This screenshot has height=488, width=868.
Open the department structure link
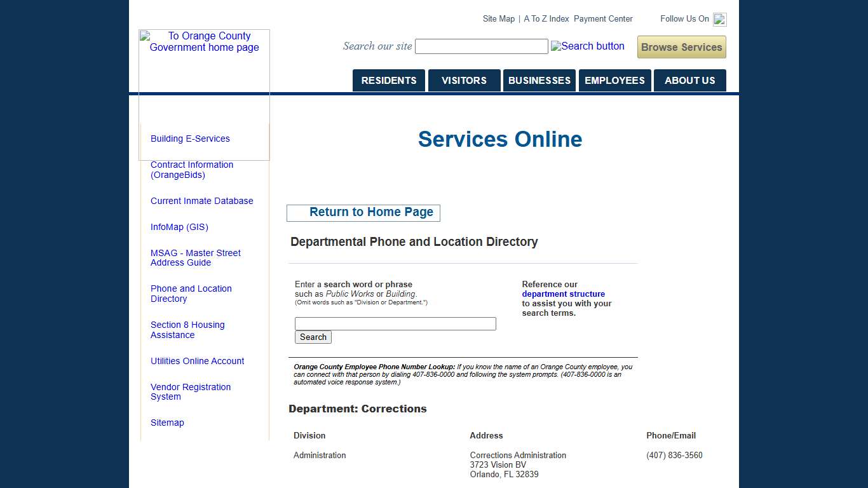563,294
